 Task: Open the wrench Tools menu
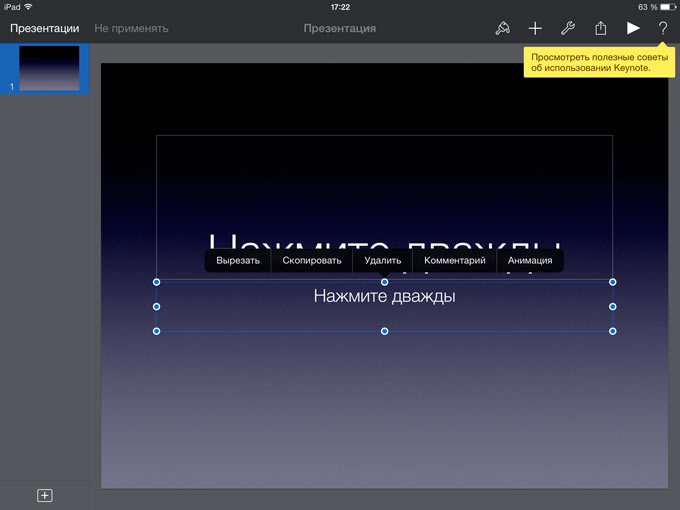[x=567, y=29]
